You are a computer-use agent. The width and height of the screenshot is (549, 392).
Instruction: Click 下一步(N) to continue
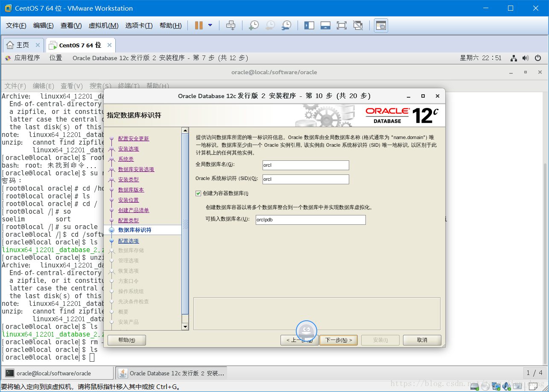click(x=339, y=340)
